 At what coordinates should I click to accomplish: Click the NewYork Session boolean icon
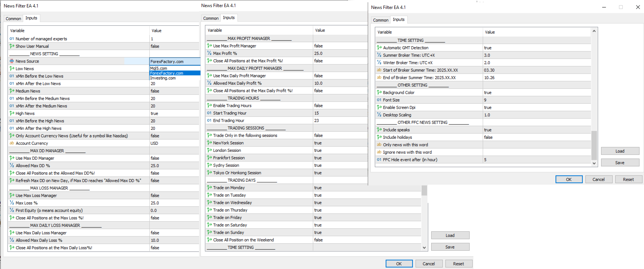[209, 143]
